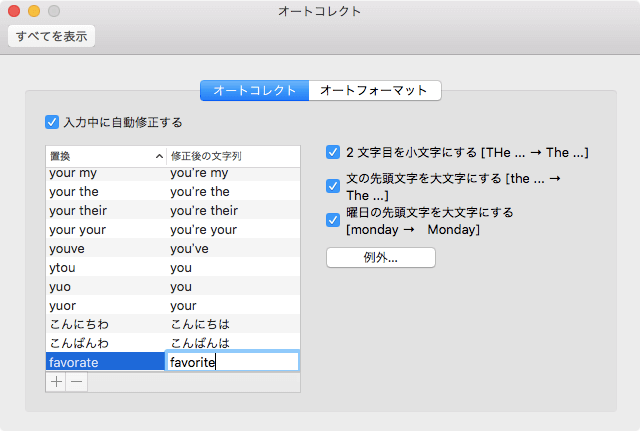
Task: Toggle the 入力中に自動修正する checkbox
Action: pyautogui.click(x=53, y=122)
